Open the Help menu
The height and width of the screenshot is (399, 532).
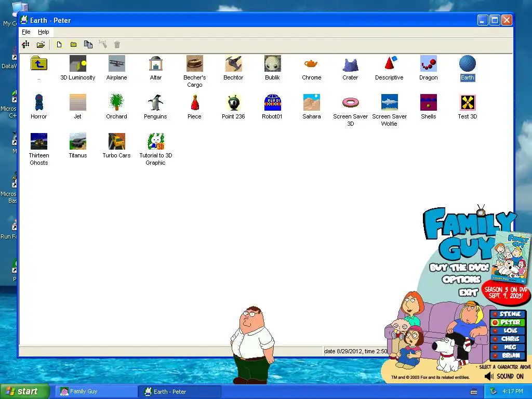(44, 32)
